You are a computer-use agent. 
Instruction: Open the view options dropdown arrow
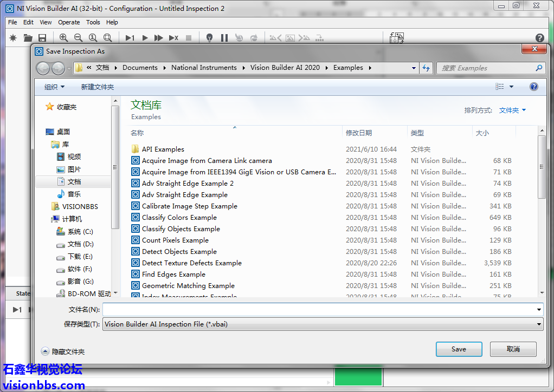coord(511,87)
